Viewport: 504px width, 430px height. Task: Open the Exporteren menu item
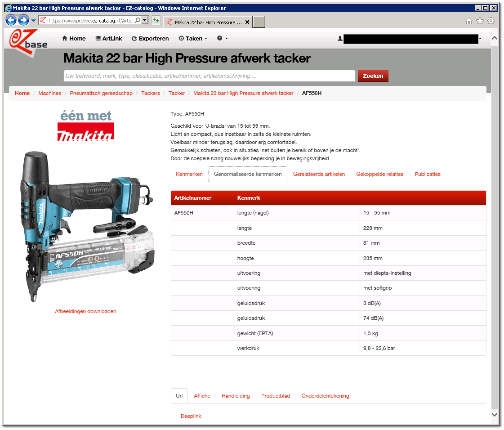coord(150,38)
